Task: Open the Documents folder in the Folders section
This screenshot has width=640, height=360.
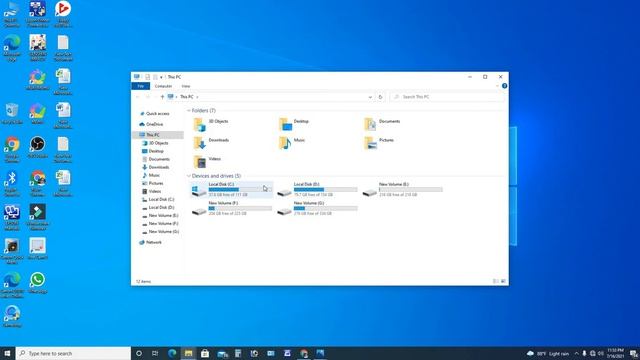Action: click(x=382, y=124)
